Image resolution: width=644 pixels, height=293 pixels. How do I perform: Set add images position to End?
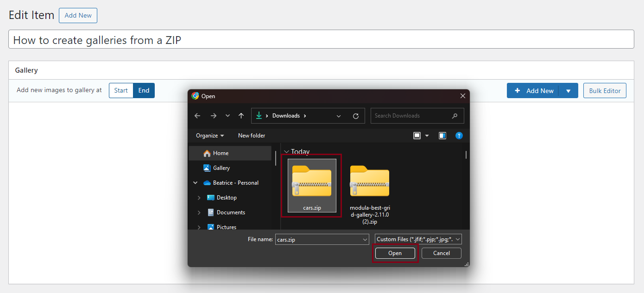pyautogui.click(x=144, y=91)
